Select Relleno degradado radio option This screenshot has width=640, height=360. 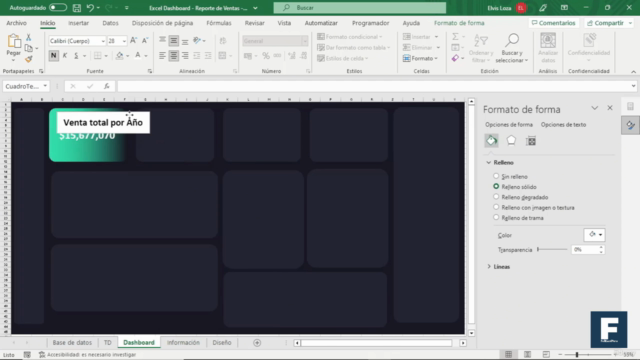click(496, 197)
